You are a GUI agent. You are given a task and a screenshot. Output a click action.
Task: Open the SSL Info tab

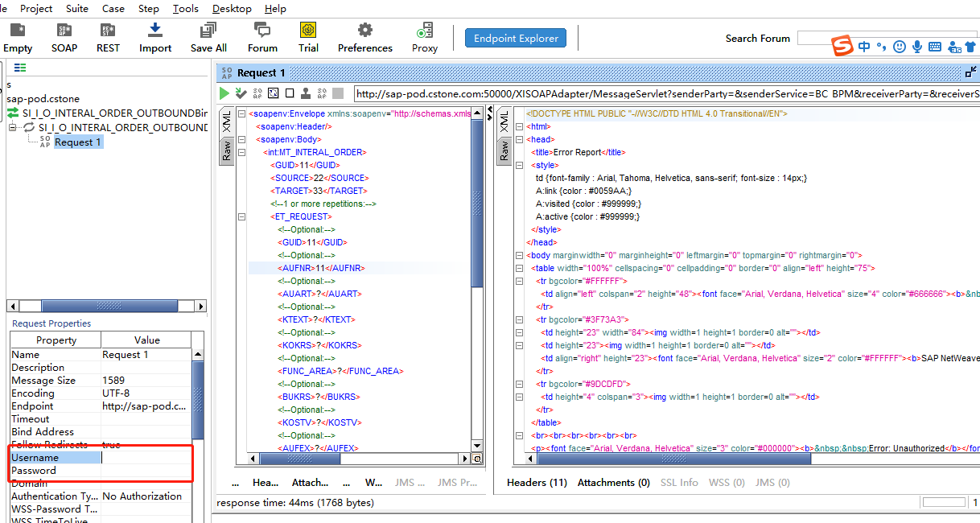(x=679, y=482)
